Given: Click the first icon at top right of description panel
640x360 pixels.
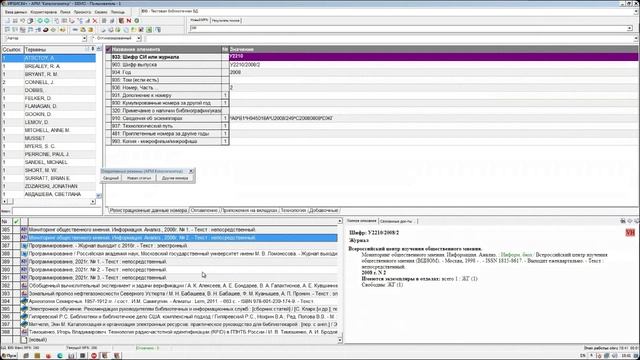Looking at the screenshot, I should pos(623,221).
